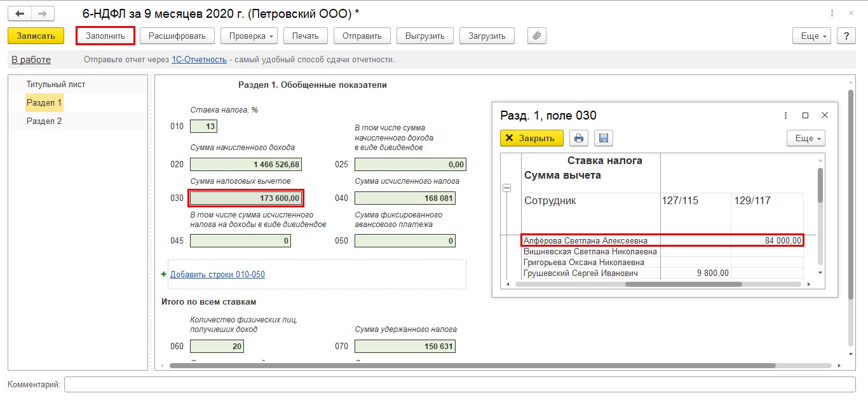Click the plus icon beside Добавить строки
Image resolution: width=868 pixels, height=400 pixels.
coord(165,274)
